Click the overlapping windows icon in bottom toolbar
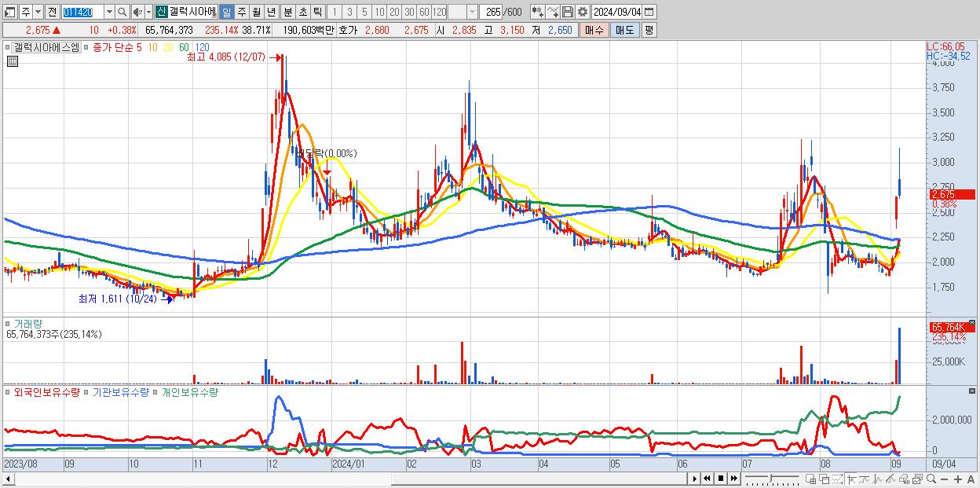This screenshot has width=980, height=488. [x=824, y=479]
